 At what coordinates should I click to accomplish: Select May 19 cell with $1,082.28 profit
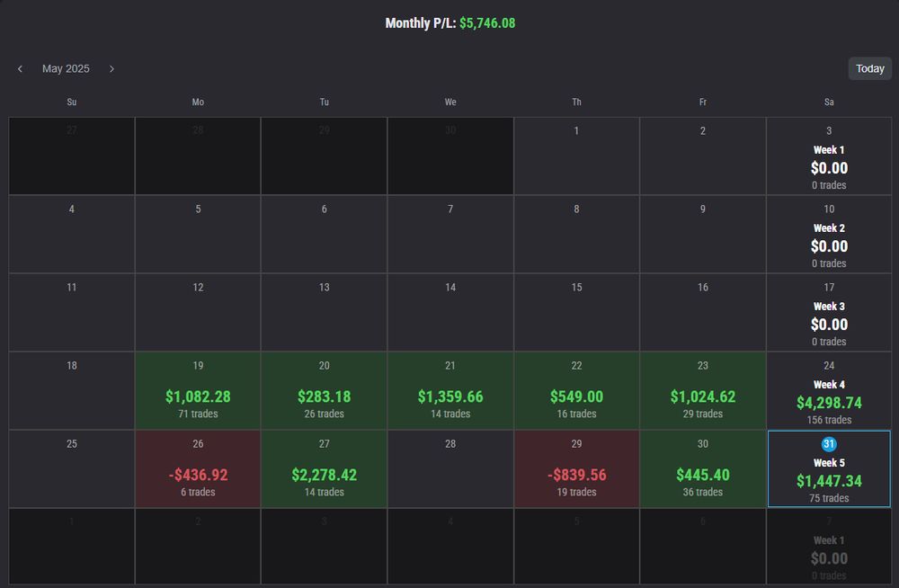[x=198, y=391]
